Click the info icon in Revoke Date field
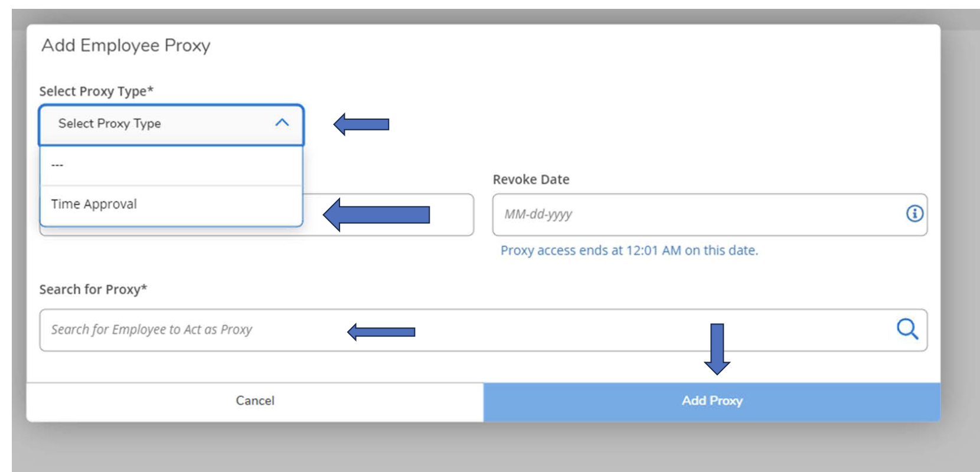 coord(914,214)
